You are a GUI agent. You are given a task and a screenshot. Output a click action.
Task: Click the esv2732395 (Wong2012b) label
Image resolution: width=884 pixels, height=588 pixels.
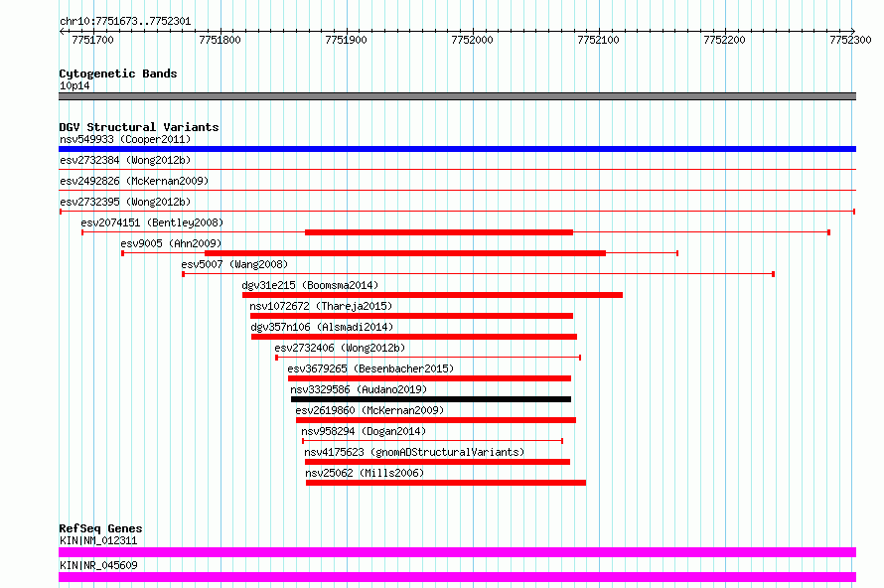(125, 202)
